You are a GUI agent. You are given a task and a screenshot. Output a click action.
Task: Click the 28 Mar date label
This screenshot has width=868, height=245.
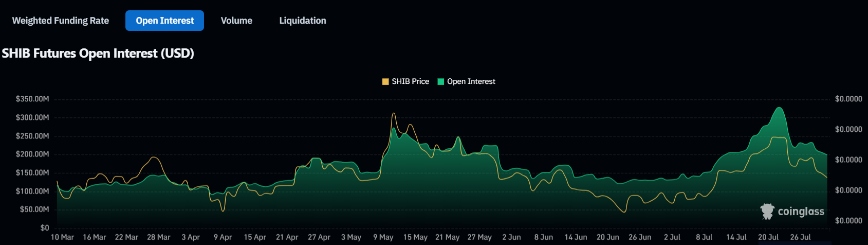click(158, 237)
